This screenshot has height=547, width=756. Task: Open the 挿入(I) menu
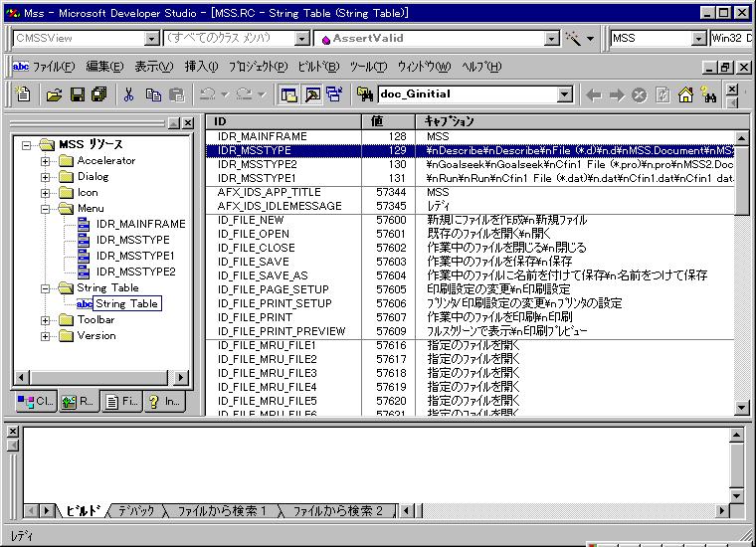(201, 67)
